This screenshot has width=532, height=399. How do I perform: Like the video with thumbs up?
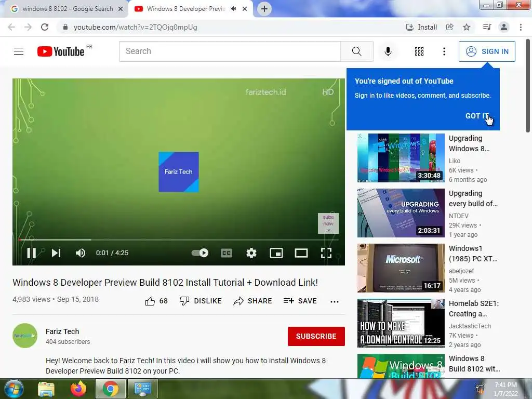point(156,301)
